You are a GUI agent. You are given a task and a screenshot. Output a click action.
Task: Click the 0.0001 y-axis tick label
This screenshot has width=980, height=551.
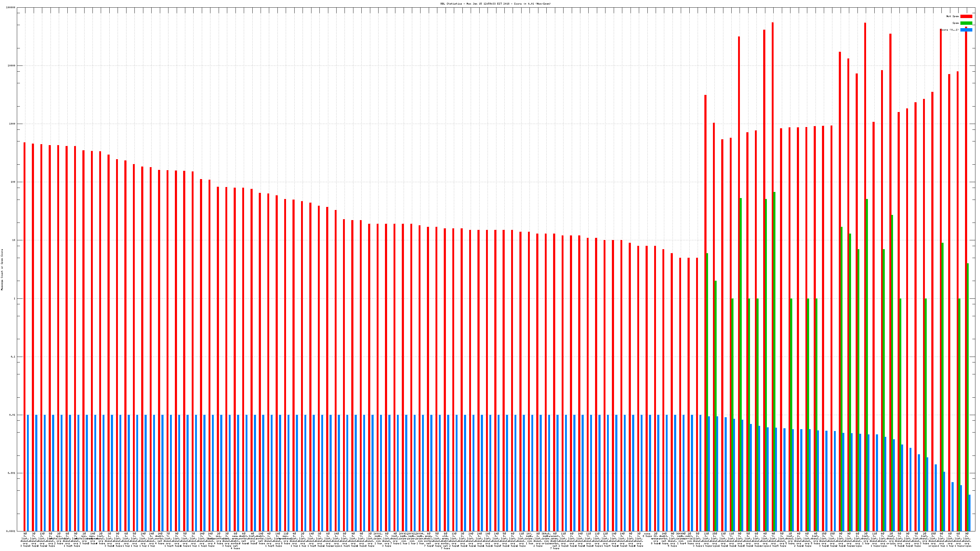point(11,531)
